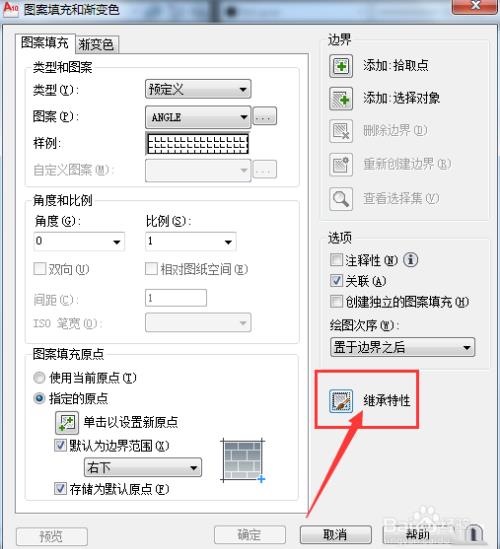Image resolution: width=500 pixels, height=549 pixels.
Task: Toggle the Associative (关联) checkbox
Action: pos(336,281)
